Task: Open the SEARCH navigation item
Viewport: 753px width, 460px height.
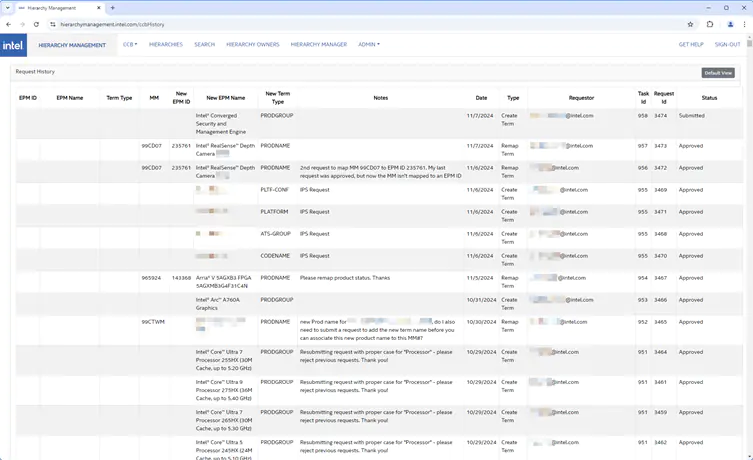Action: (204, 44)
